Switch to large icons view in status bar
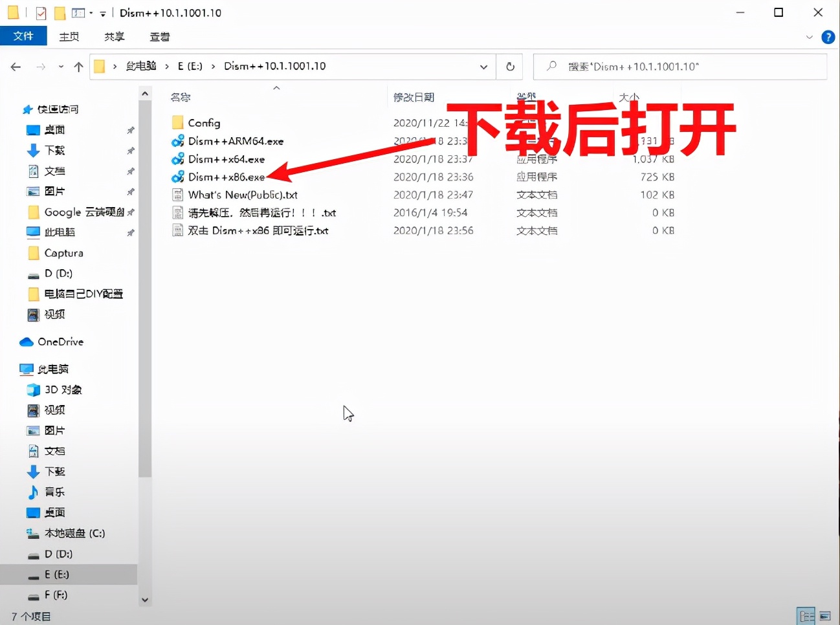Viewport: 840px width, 625px height. 826,616
